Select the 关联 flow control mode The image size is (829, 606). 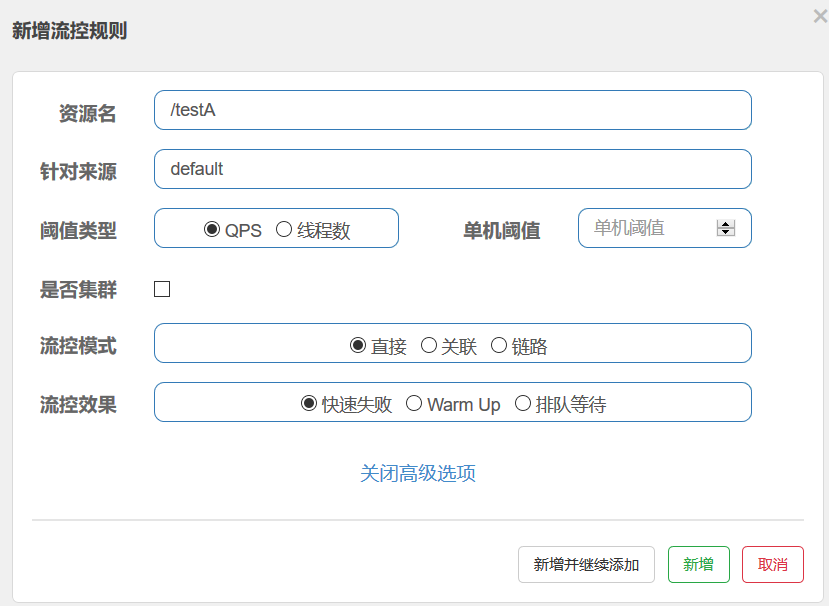click(429, 343)
